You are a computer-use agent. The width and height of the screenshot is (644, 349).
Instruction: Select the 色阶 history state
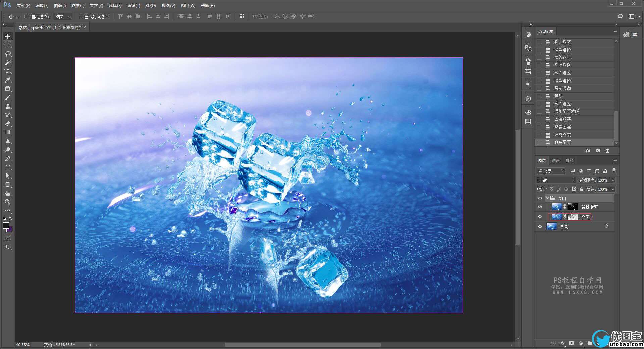[x=558, y=96]
